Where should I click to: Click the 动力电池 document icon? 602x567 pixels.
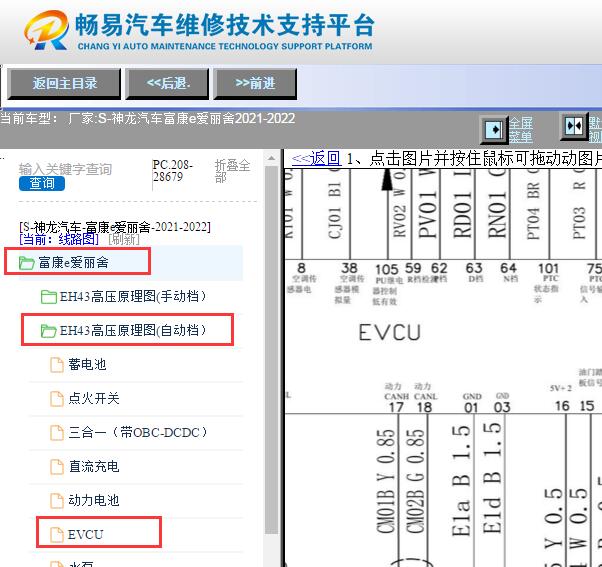(x=57, y=501)
